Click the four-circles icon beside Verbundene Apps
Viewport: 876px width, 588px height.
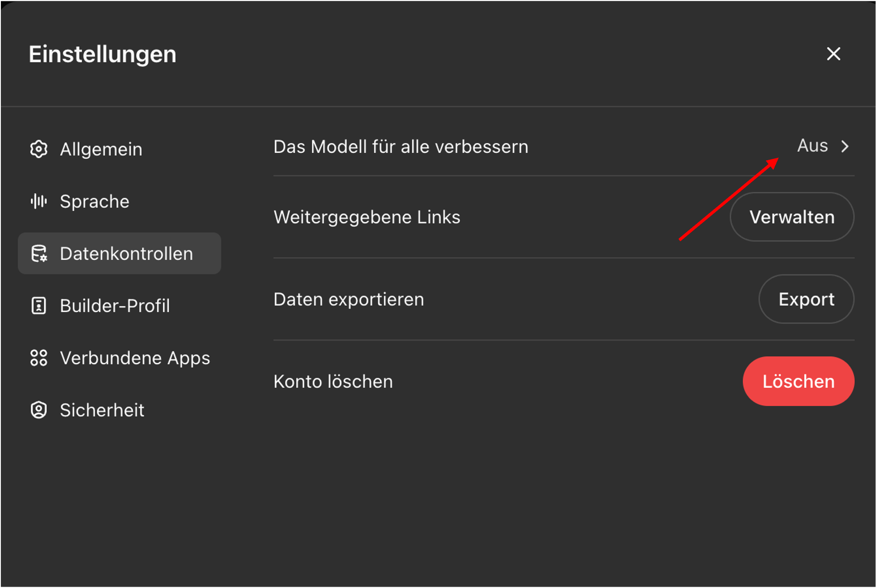point(39,358)
